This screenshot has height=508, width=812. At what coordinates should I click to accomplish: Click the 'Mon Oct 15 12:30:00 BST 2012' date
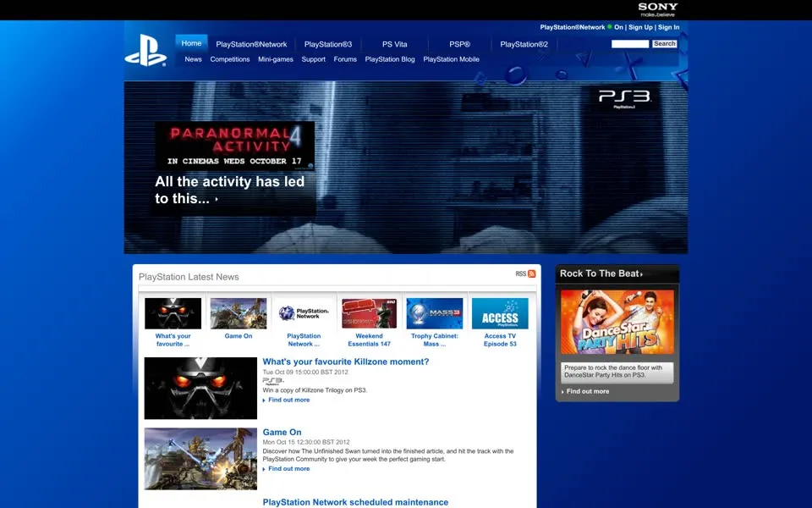(x=306, y=442)
